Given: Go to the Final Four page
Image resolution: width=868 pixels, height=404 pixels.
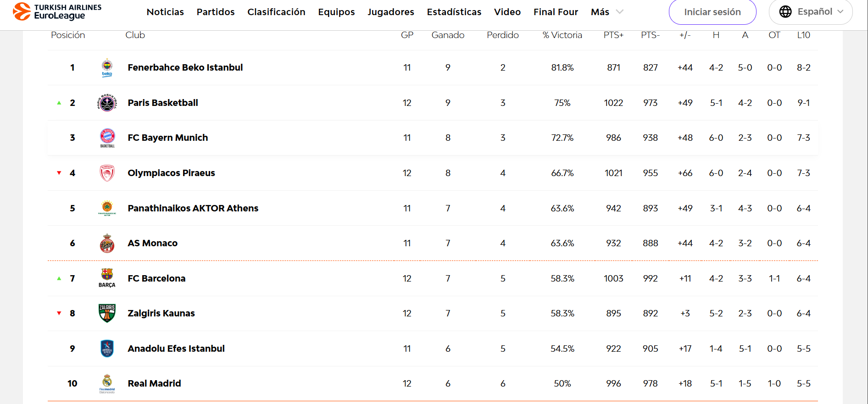Looking at the screenshot, I should click(556, 12).
